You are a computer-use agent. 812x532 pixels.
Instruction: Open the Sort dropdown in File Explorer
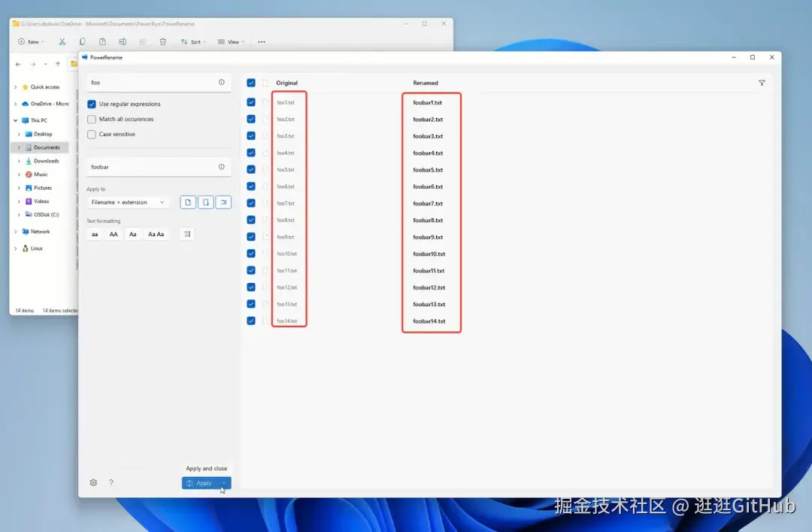[x=193, y=42]
